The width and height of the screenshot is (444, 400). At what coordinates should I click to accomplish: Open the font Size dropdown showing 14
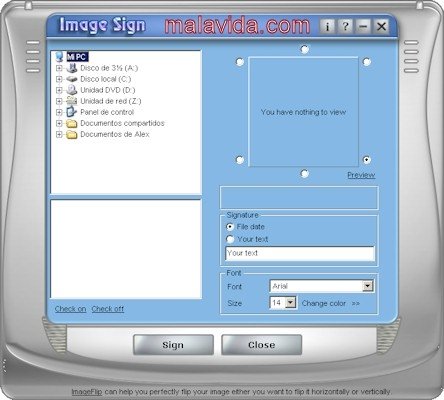[x=291, y=303]
